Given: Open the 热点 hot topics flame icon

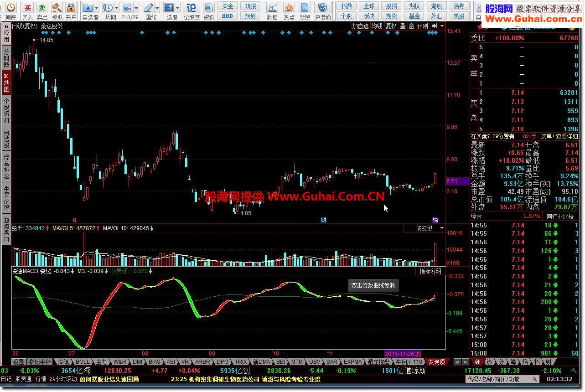Looking at the screenshot, I should pyautogui.click(x=289, y=8).
